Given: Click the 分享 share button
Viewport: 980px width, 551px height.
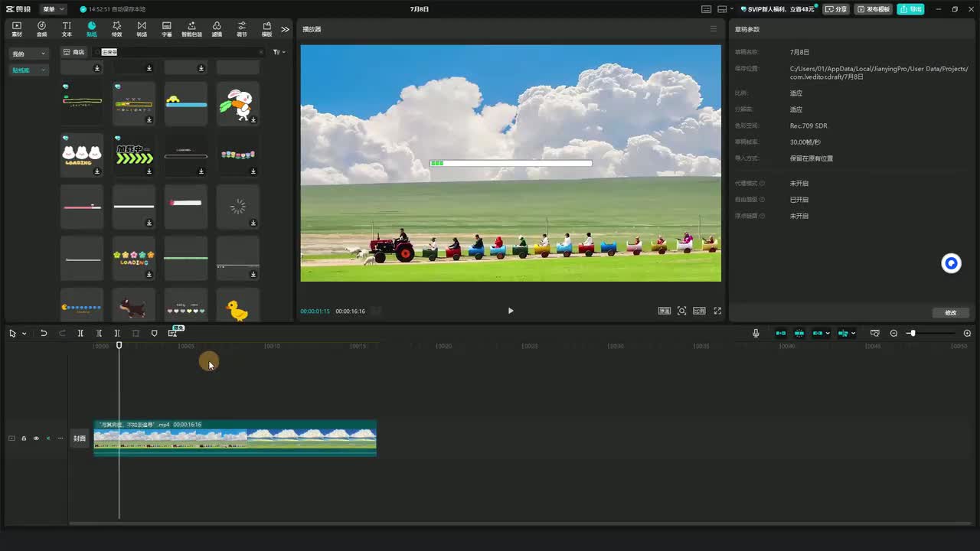Looking at the screenshot, I should (x=836, y=9).
